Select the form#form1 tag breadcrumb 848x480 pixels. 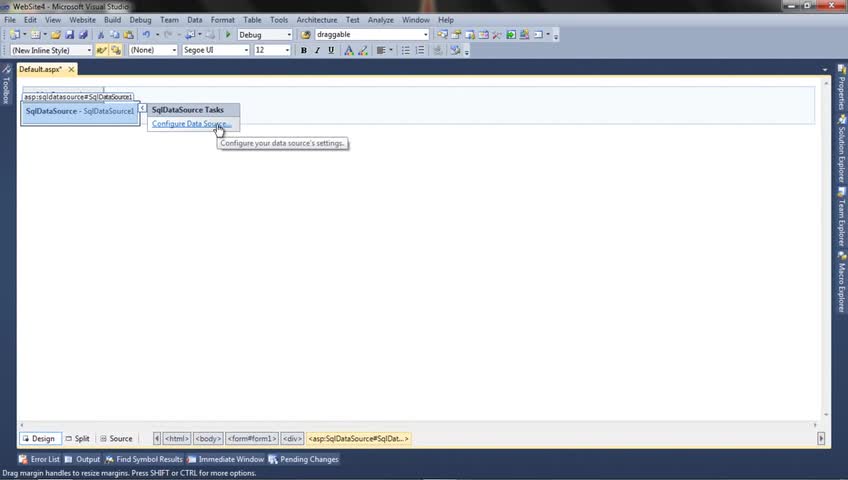click(252, 438)
